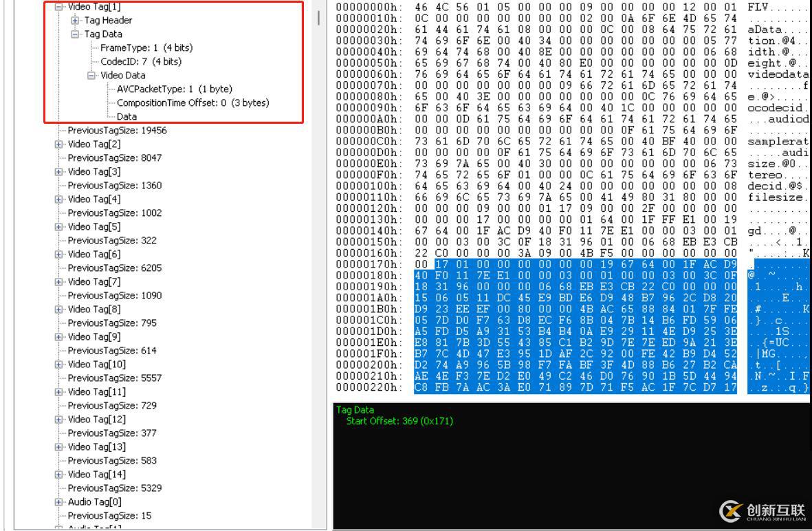Select PreviousTagSize: 614 row
The image size is (812, 531).
tap(112, 350)
